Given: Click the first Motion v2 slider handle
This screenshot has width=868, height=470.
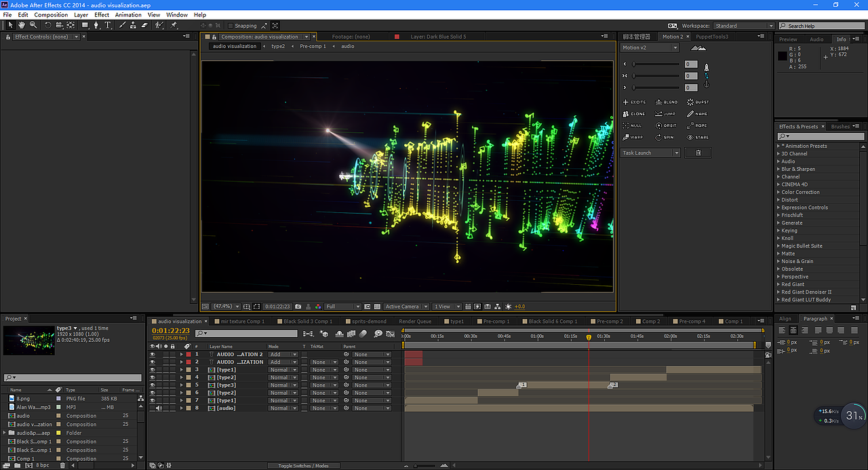Looking at the screenshot, I should [x=634, y=64].
